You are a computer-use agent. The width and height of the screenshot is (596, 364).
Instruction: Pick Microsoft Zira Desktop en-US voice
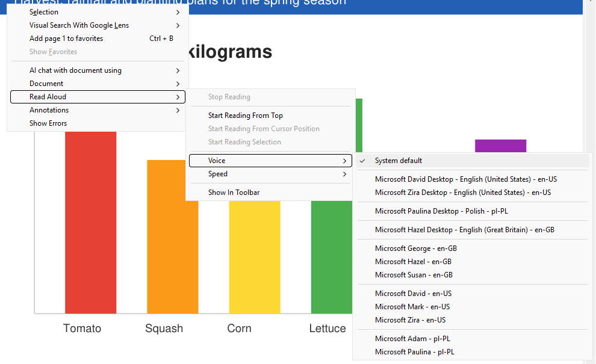[x=473, y=193]
